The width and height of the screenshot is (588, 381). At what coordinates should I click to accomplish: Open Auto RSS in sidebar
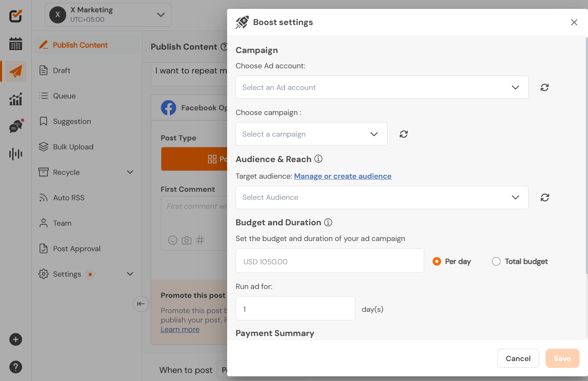click(x=87, y=198)
